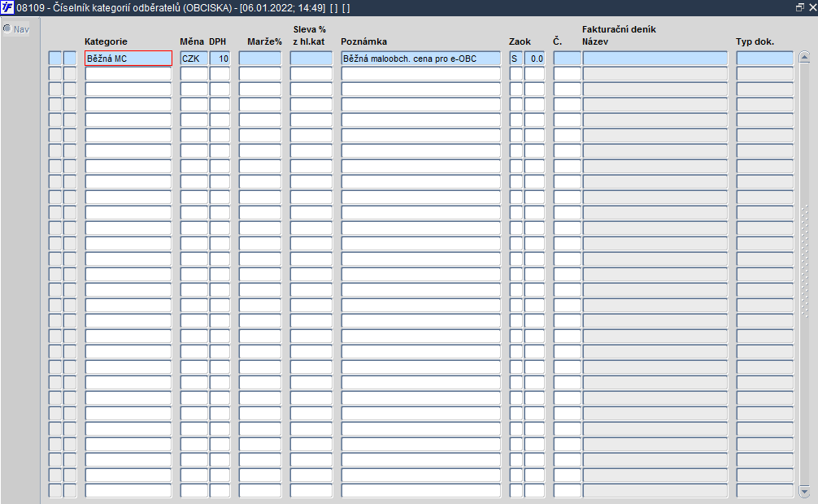Click the Název column header
818x504 pixels.
click(595, 41)
